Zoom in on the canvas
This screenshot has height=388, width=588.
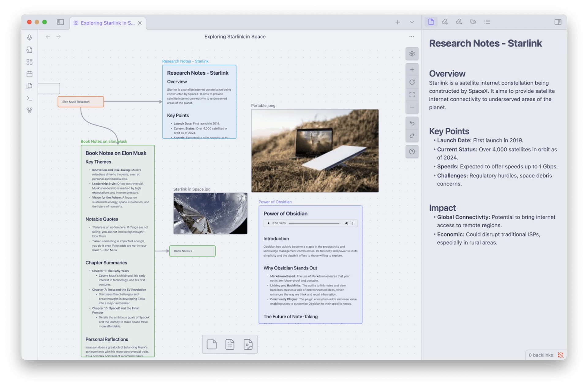pyautogui.click(x=412, y=70)
